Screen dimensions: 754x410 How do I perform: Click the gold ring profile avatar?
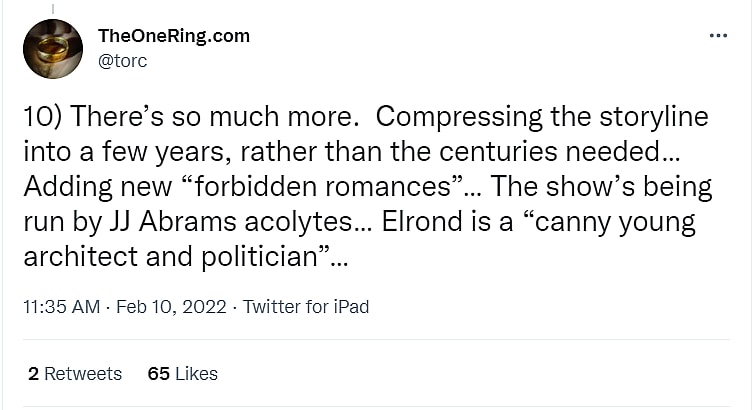pyautogui.click(x=52, y=49)
